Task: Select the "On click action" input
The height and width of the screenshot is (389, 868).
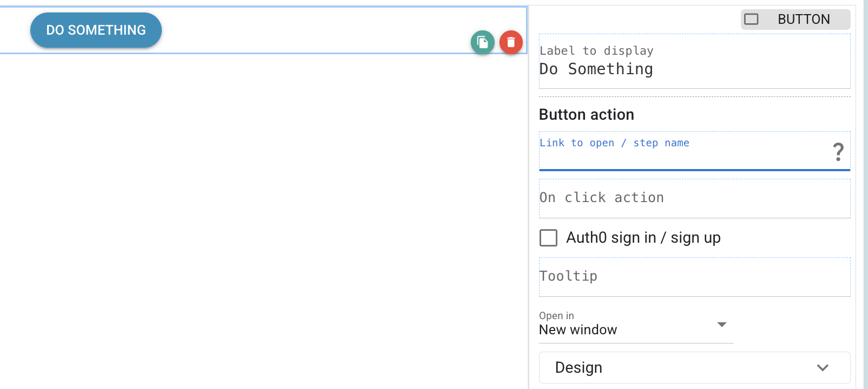Action: [694, 198]
